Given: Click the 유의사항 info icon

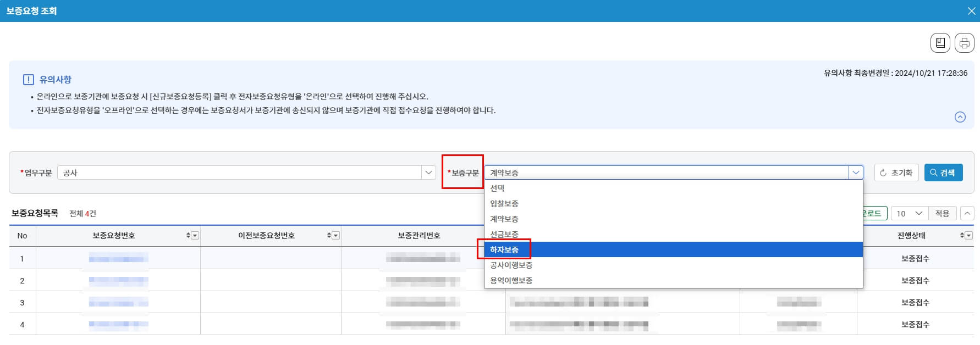Looking at the screenshot, I should click(28, 80).
